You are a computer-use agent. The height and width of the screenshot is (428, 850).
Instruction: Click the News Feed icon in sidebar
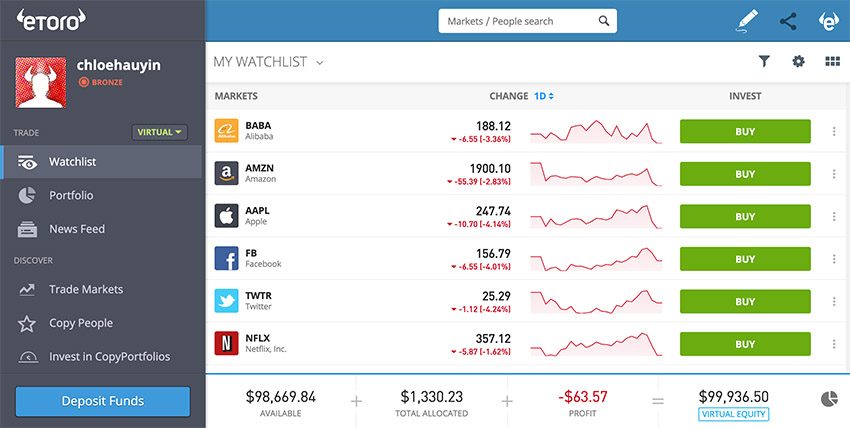[27, 229]
